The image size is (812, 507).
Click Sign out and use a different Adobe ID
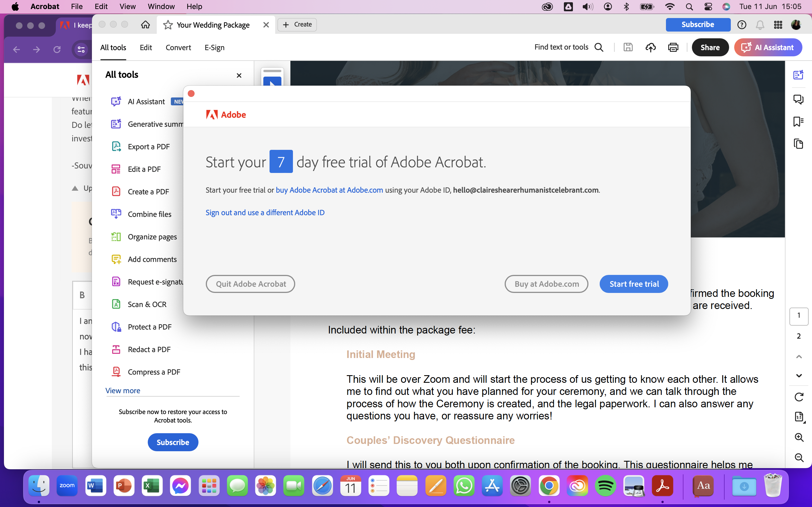(x=265, y=212)
